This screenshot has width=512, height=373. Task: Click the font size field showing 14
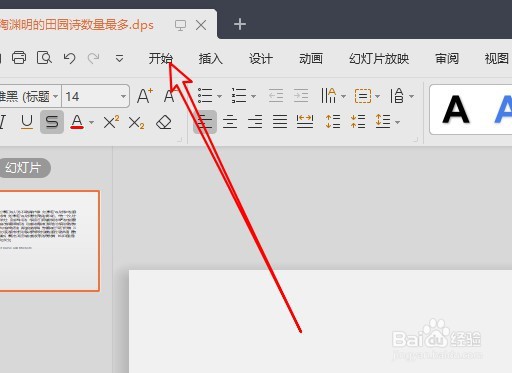tap(91, 96)
